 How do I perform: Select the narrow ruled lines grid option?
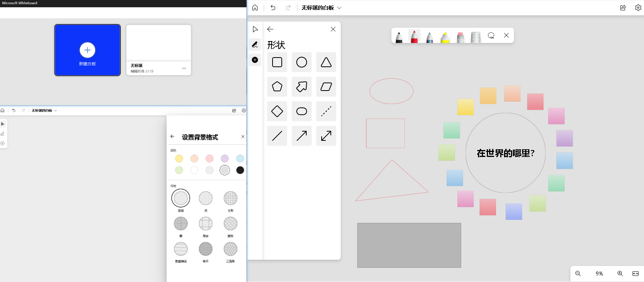point(205,249)
